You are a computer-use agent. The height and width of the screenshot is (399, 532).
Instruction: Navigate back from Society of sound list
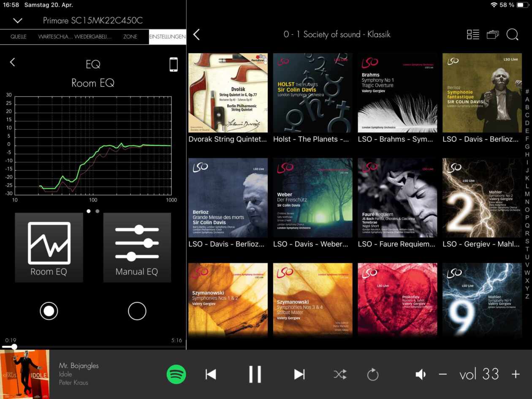click(x=196, y=35)
